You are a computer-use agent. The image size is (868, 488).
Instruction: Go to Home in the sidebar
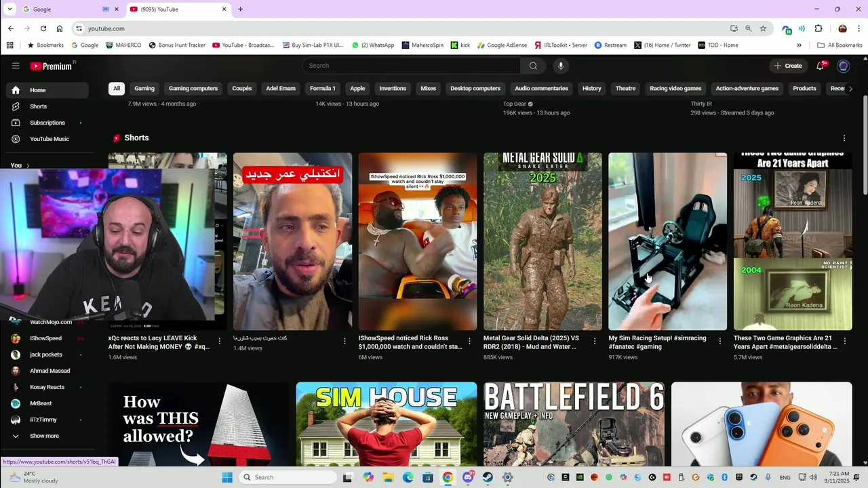point(47,90)
